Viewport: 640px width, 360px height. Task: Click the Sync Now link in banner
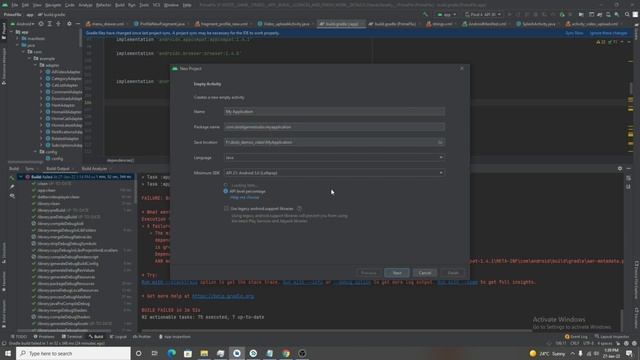[x=574, y=33]
